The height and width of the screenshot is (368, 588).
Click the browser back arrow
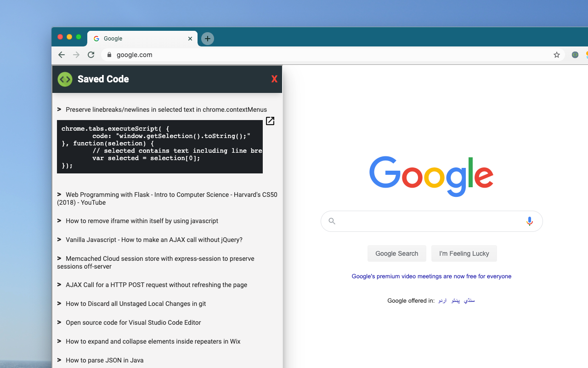click(x=62, y=55)
